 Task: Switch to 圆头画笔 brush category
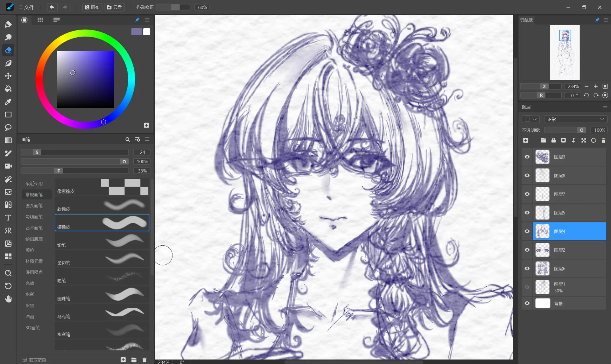(34, 206)
